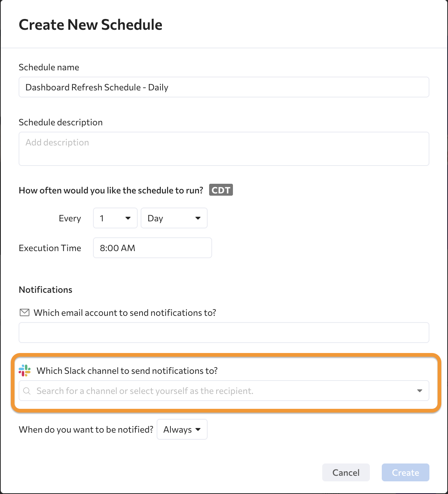Image resolution: width=448 pixels, height=494 pixels.
Task: Click the email envelope icon
Action: click(24, 312)
